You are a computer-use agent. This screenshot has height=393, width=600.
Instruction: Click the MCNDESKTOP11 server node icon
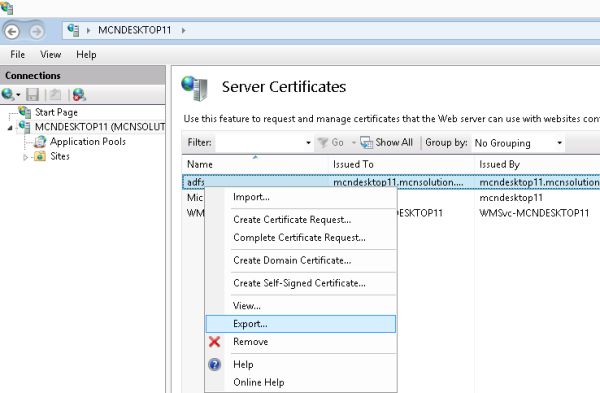click(x=25, y=127)
